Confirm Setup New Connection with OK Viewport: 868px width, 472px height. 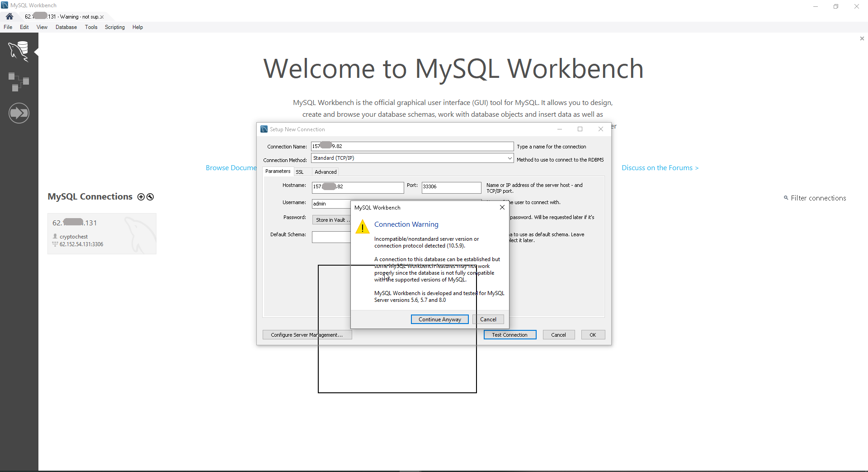click(x=593, y=335)
